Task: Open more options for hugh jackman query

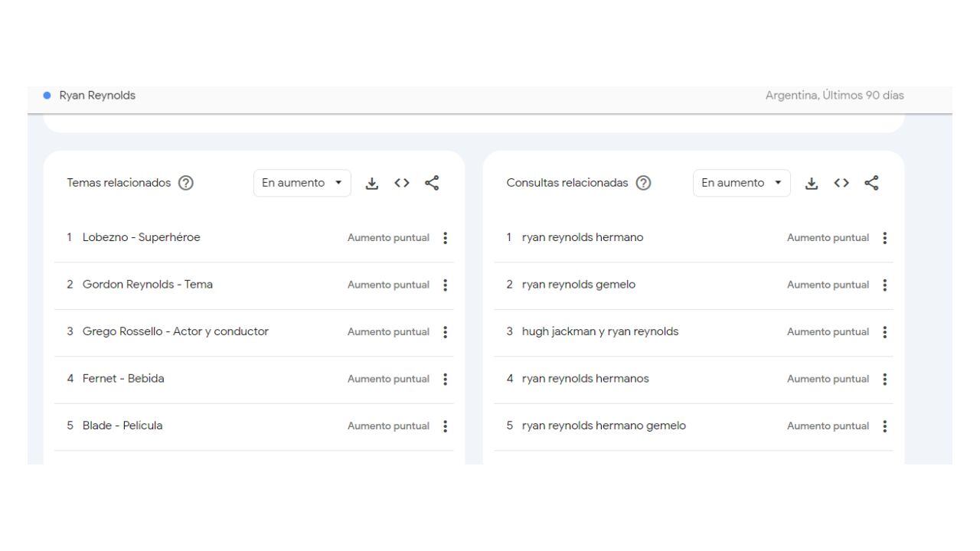Action: pos(885,332)
